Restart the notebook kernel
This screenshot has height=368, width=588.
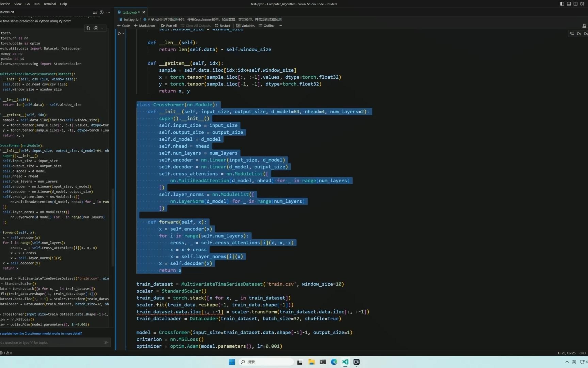(x=222, y=26)
